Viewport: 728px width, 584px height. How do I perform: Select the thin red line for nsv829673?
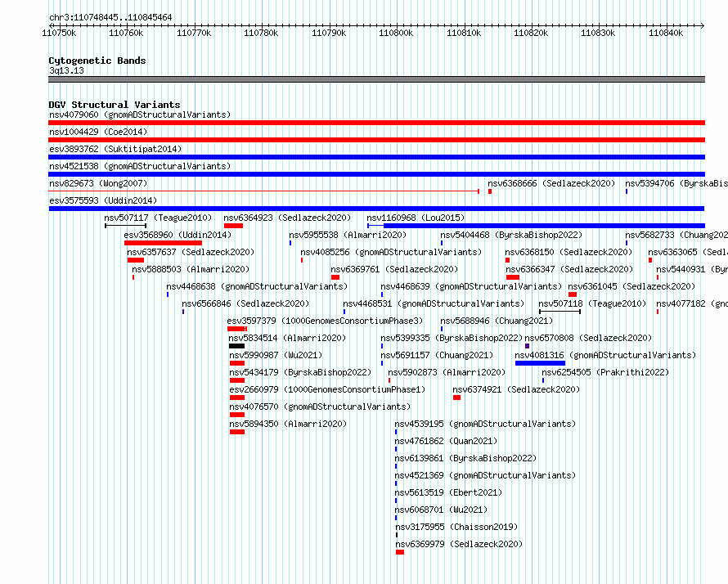click(x=263, y=191)
